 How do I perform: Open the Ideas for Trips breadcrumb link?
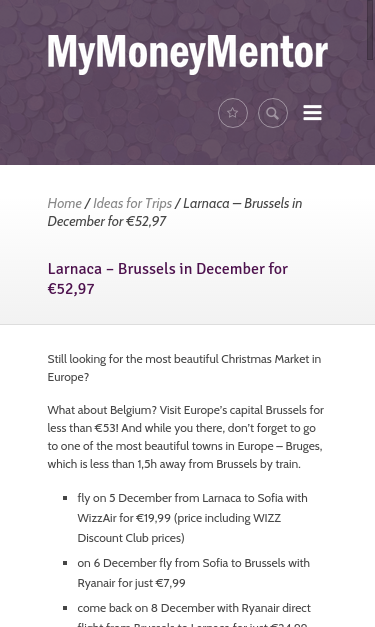132,203
